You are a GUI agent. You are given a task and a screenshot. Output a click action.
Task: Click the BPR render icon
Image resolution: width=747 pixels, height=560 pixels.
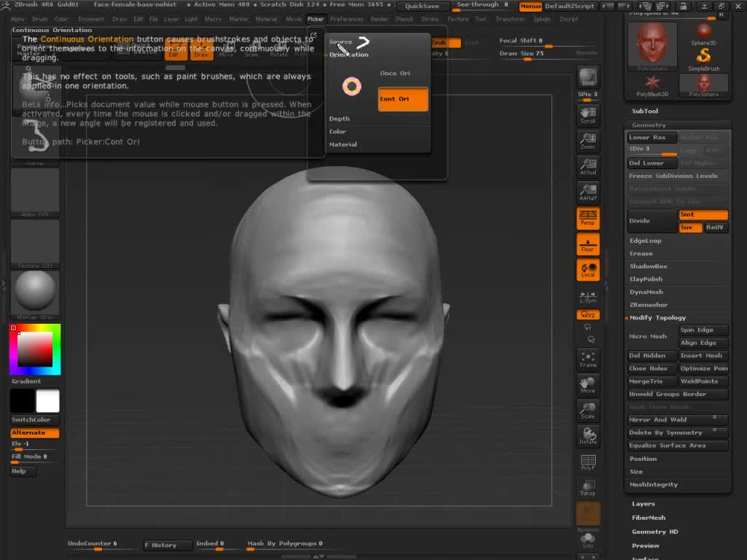(x=587, y=77)
